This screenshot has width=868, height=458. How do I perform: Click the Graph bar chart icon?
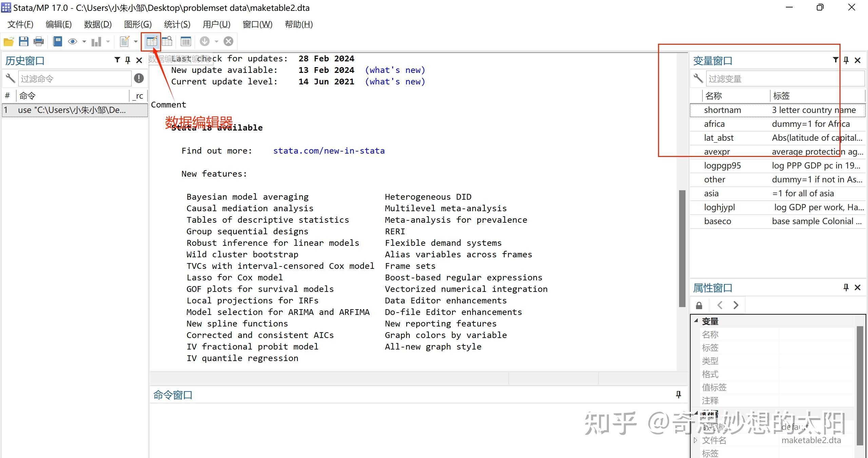click(96, 42)
